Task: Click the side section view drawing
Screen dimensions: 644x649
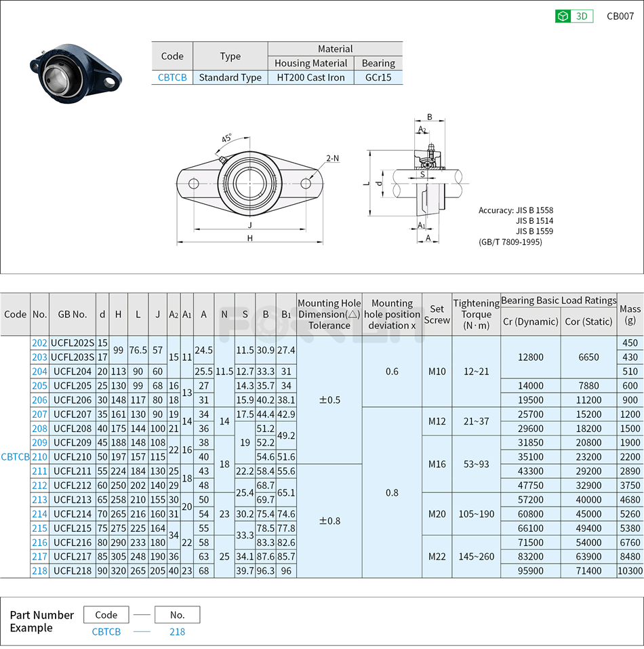Action: (x=420, y=183)
